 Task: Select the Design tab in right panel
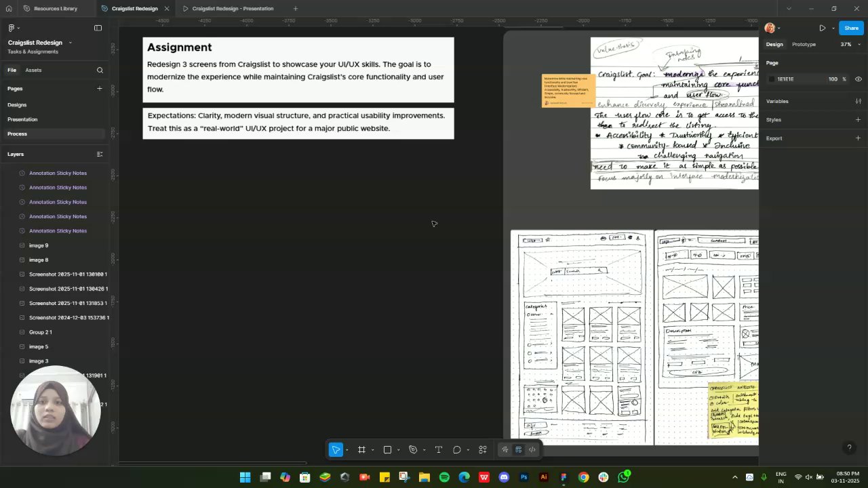(x=774, y=45)
